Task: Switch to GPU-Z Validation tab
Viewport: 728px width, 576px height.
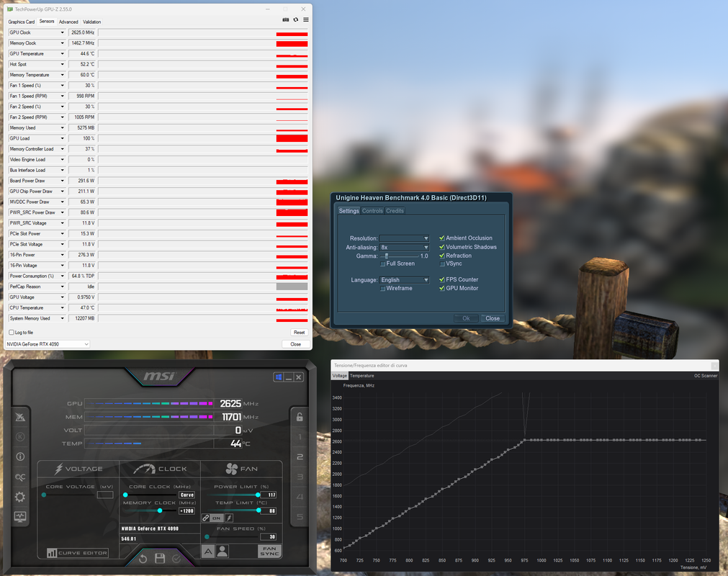Action: [x=92, y=22]
